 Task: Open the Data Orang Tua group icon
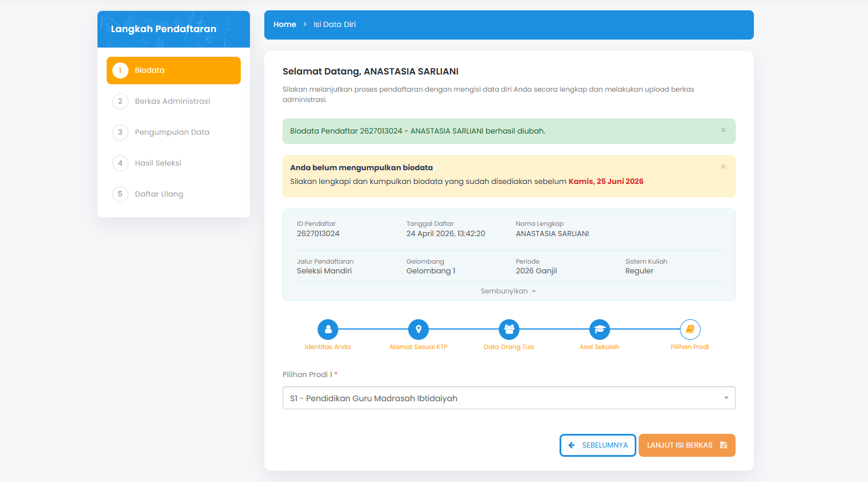pyautogui.click(x=509, y=330)
